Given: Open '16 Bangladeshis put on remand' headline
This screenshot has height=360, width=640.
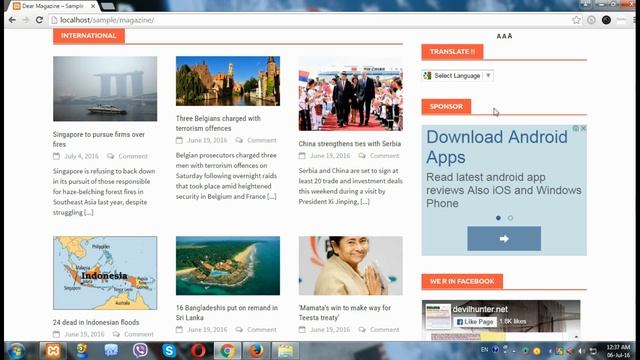Looking at the screenshot, I should click(x=227, y=313).
